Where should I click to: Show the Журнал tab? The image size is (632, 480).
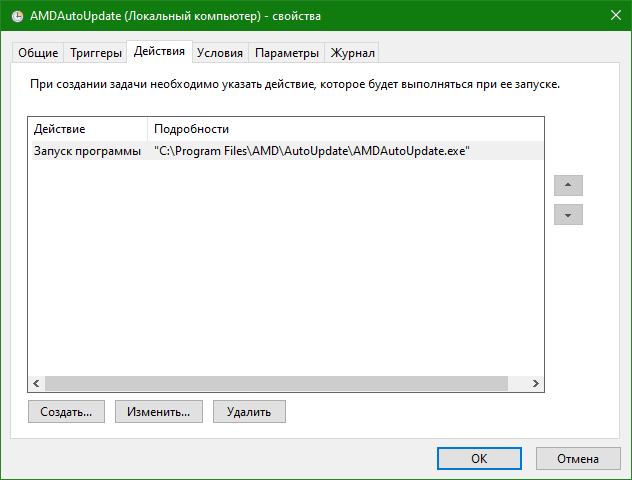(352, 53)
